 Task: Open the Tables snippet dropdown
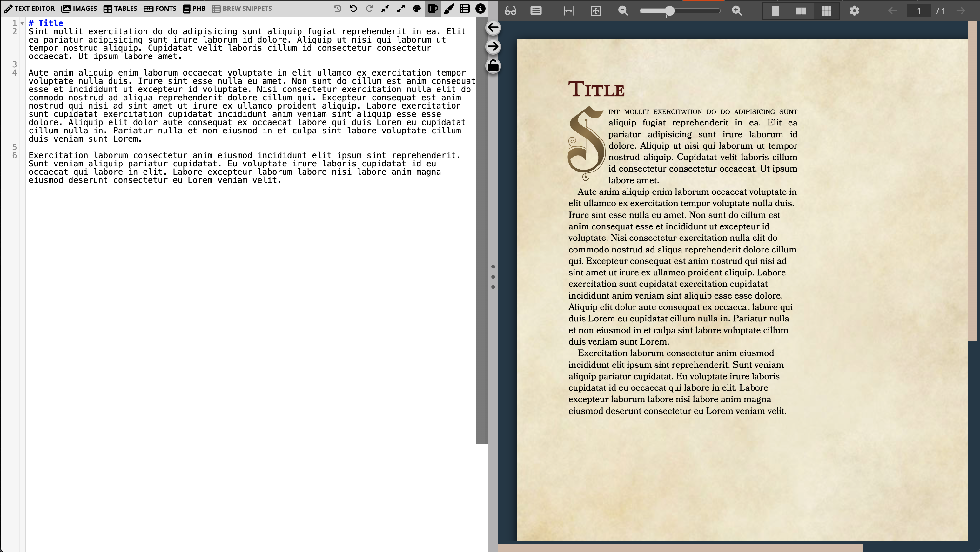coord(120,8)
